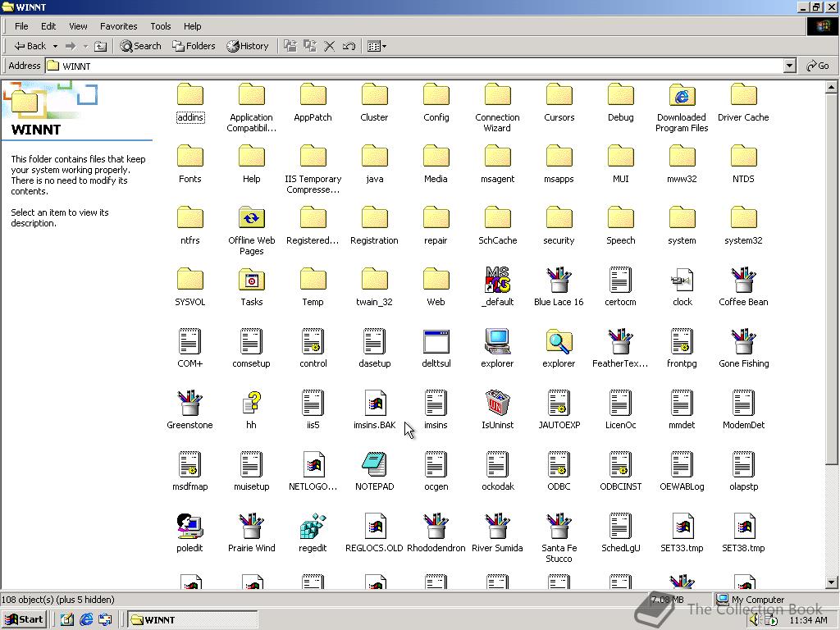Click the Copy To toolbar icon
The height and width of the screenshot is (630, 840).
[x=309, y=46]
